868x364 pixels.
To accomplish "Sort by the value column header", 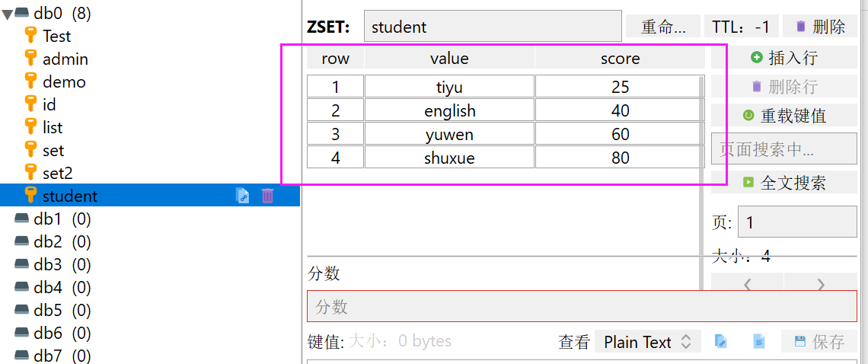I will (449, 58).
